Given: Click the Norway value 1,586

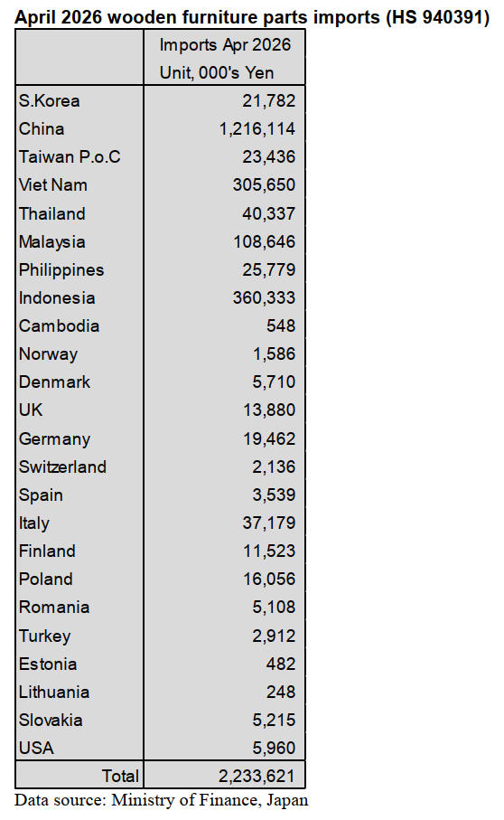Looking at the screenshot, I should coord(275,354).
